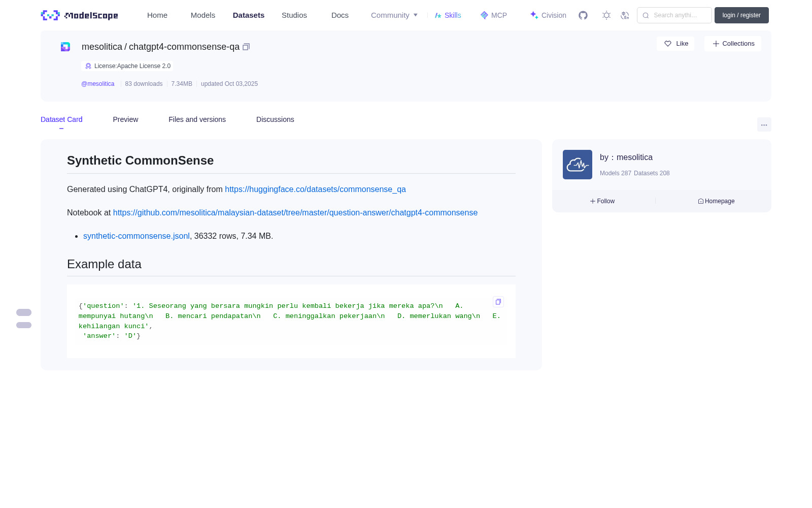Expand the Community dropdown menu
Screen dimensions: 812x508
pos(394,15)
